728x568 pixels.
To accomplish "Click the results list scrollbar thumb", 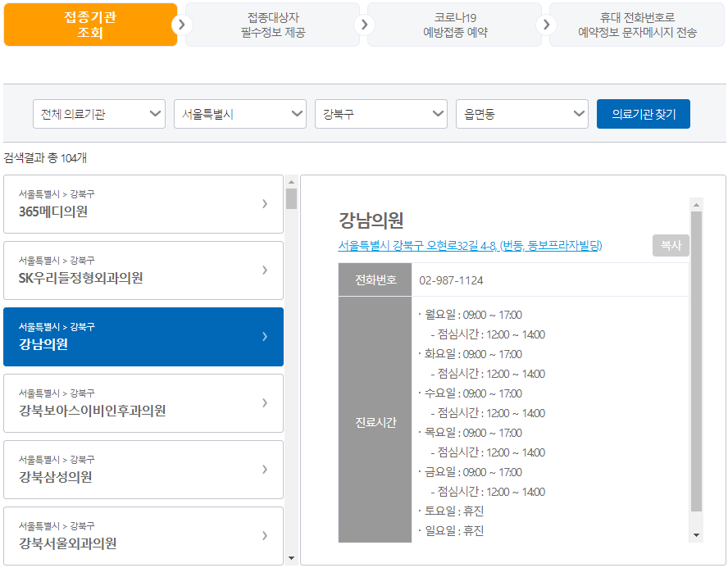I will pos(291,198).
